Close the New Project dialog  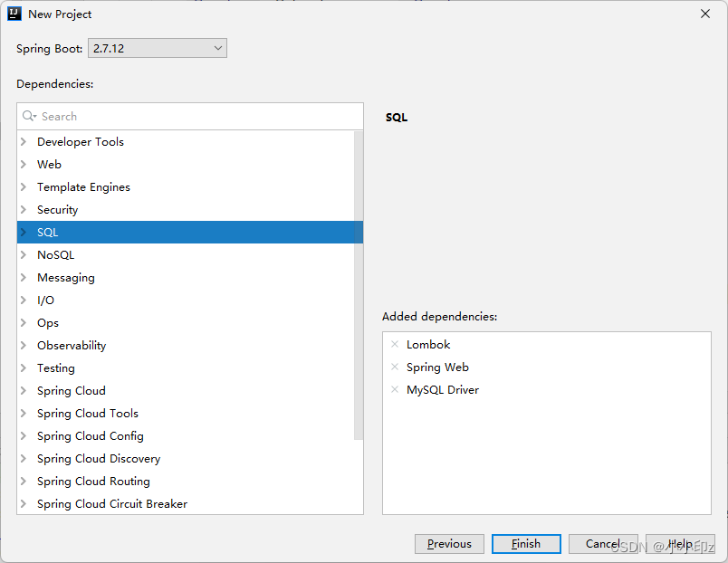[705, 14]
